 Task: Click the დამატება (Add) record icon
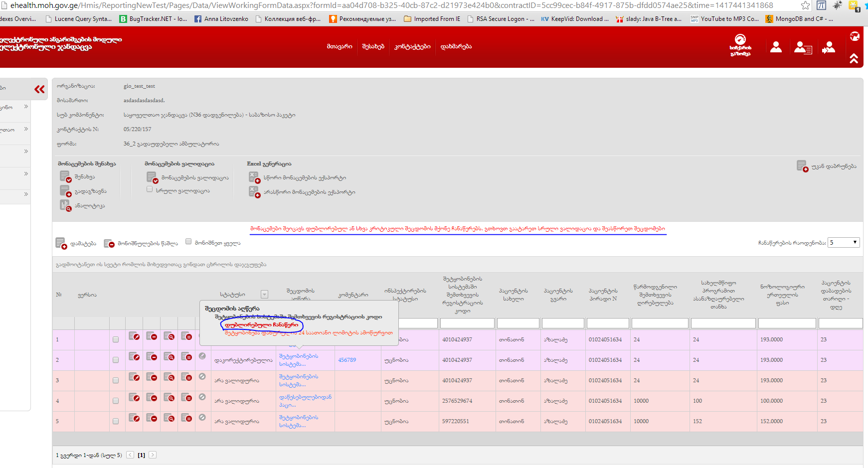[61, 243]
